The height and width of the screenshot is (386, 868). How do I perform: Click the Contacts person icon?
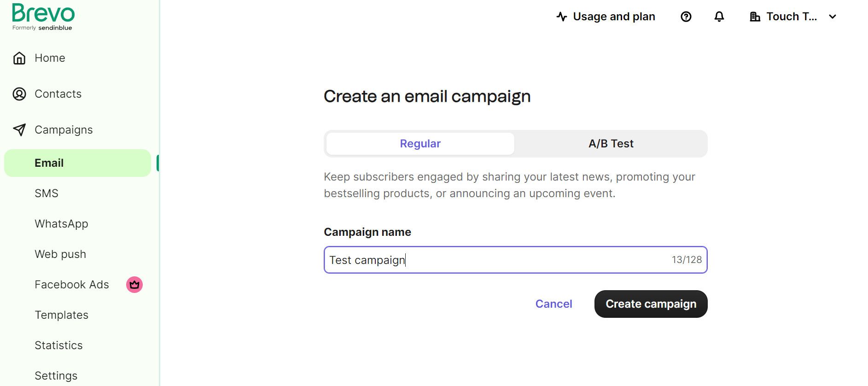tap(19, 94)
